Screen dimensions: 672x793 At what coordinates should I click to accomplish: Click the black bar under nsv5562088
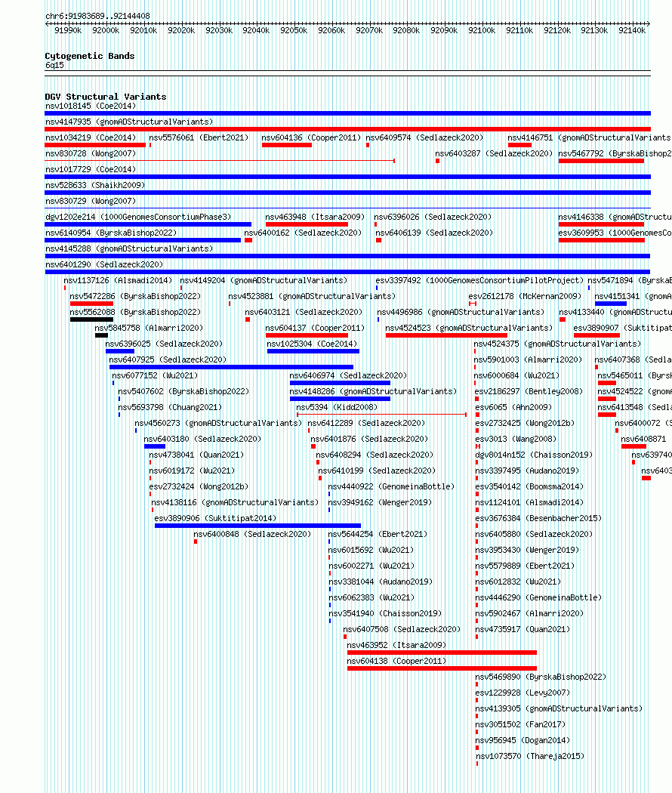tap(91, 319)
